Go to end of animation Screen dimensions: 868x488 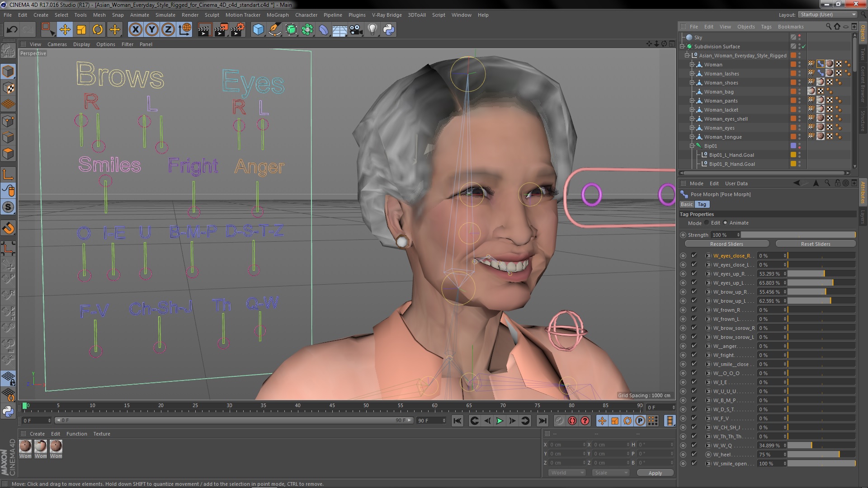pos(542,421)
